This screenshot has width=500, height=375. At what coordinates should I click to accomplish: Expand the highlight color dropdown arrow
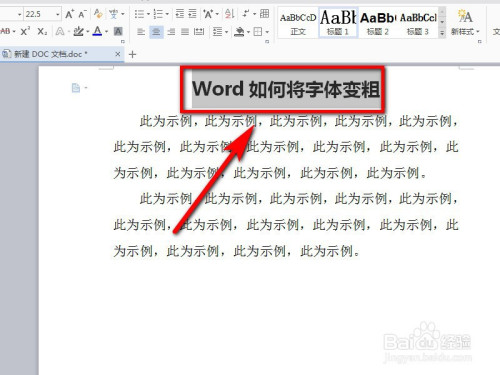tap(88, 32)
